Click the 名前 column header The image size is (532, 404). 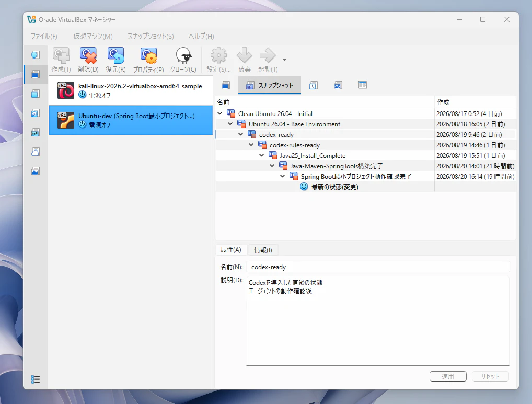(x=325, y=102)
